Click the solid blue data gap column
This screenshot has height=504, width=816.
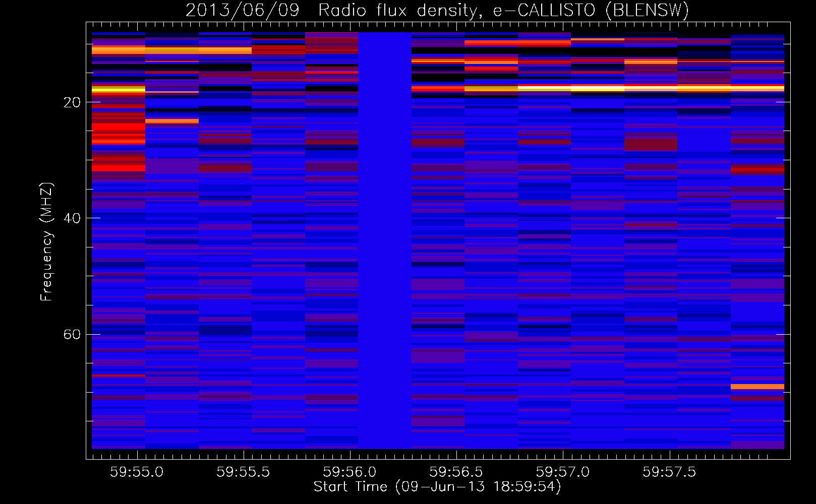click(x=385, y=240)
